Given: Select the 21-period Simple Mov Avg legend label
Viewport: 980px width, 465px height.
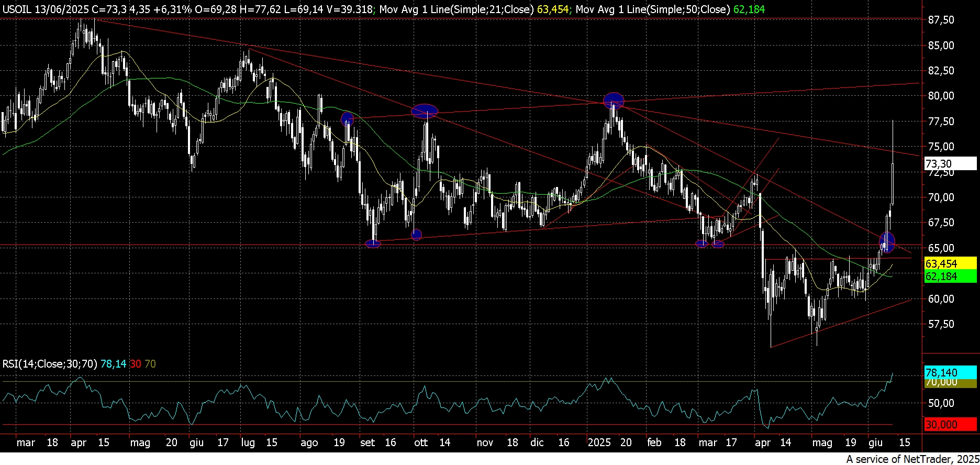Looking at the screenshot, I should pyautogui.click(x=456, y=9).
